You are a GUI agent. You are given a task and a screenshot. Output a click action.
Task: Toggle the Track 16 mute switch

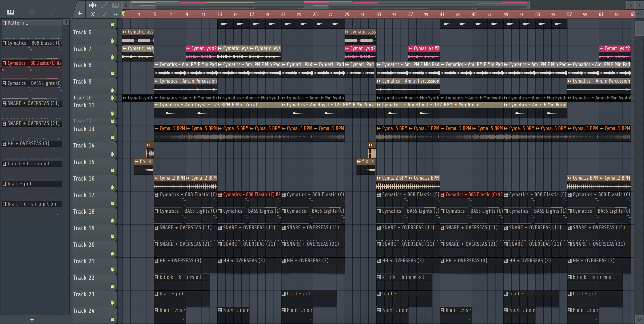coord(112,187)
